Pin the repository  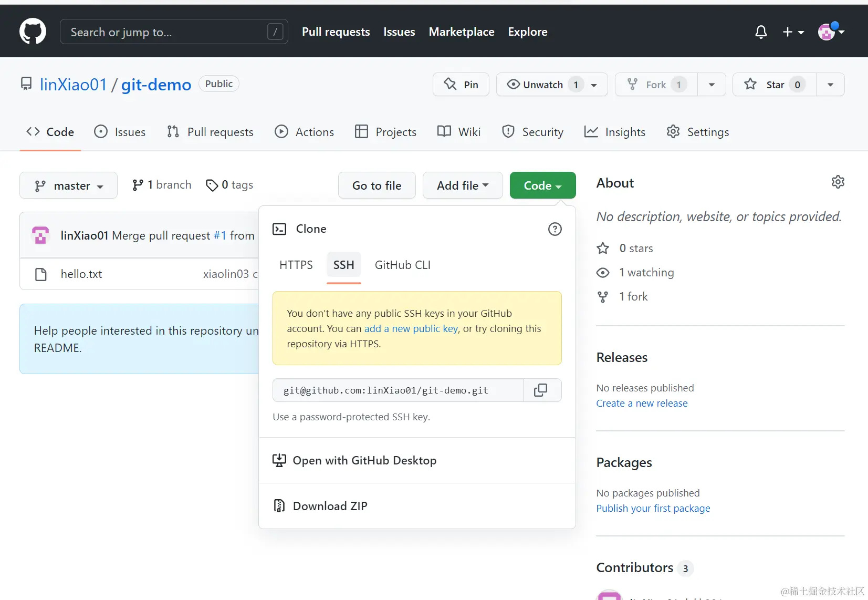point(461,85)
